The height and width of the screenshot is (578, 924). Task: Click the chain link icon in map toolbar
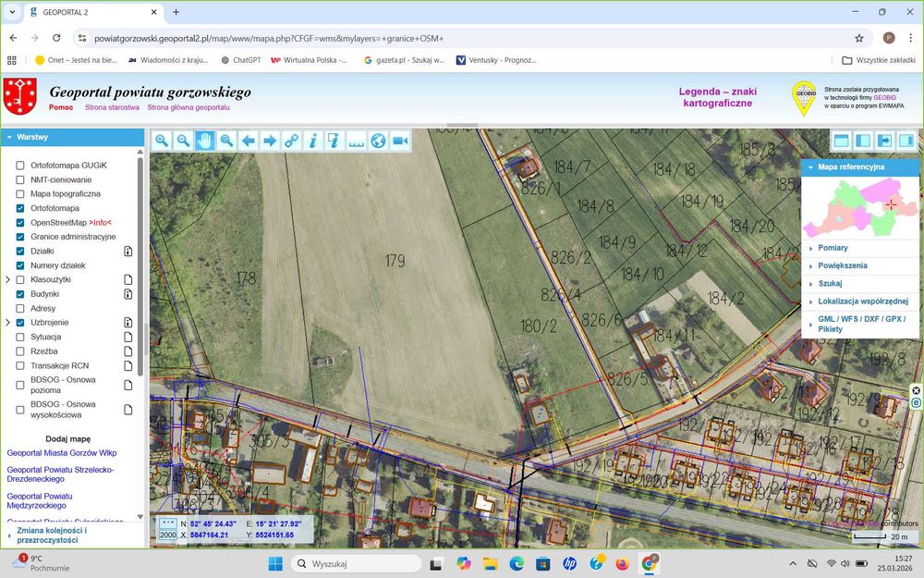click(x=292, y=141)
